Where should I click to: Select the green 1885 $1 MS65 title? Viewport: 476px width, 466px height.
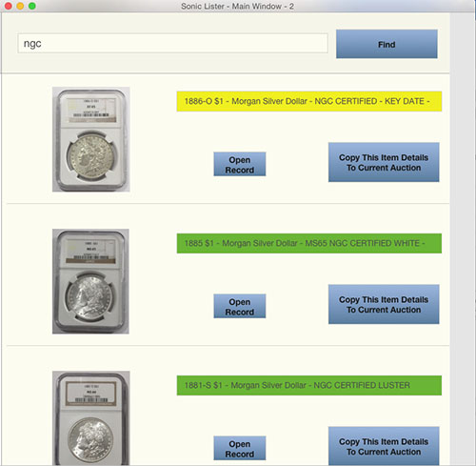point(309,243)
